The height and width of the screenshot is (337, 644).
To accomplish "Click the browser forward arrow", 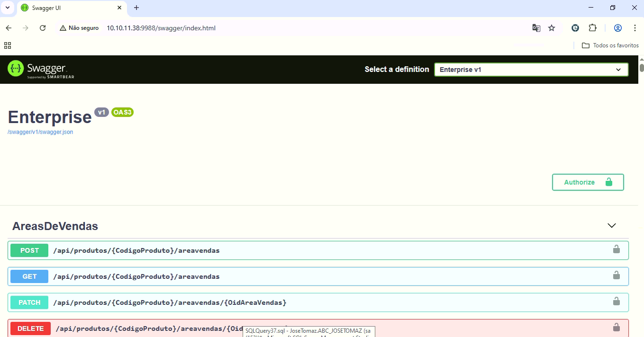I will pos(26,28).
